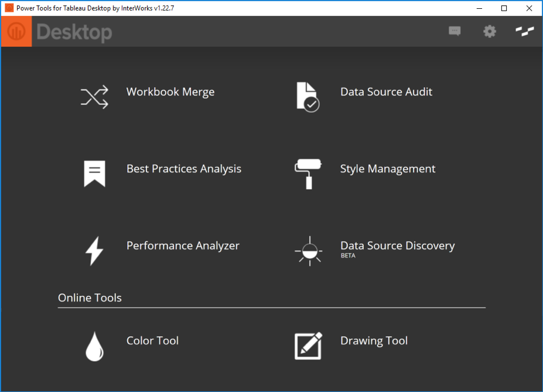This screenshot has height=392, width=543.
Task: Click the Online Tools section heading
Action: point(90,298)
